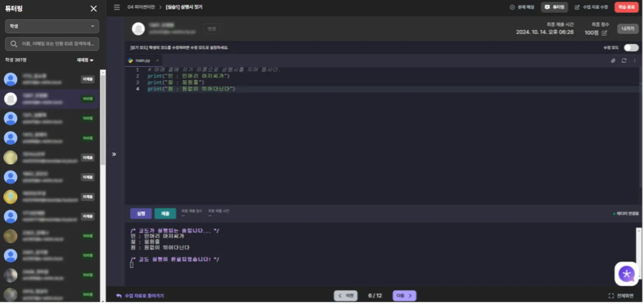Click the 04 파이썬이란 breadcrumb
Image resolution: width=644 pixels, height=304 pixels.
pos(140,7)
